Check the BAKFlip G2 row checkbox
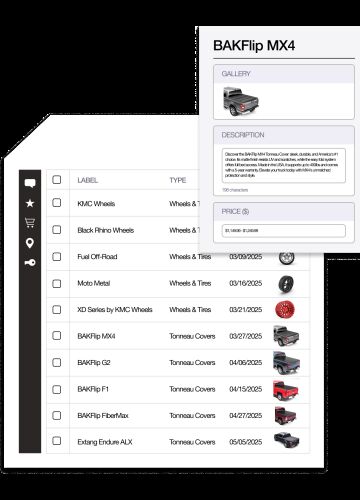The width and height of the screenshot is (360, 500). point(57,362)
